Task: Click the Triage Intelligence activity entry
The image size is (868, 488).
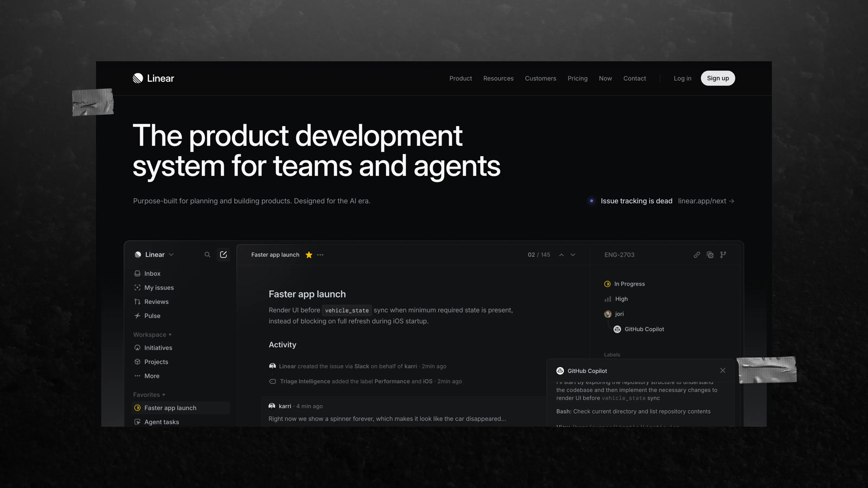Action: click(365, 381)
